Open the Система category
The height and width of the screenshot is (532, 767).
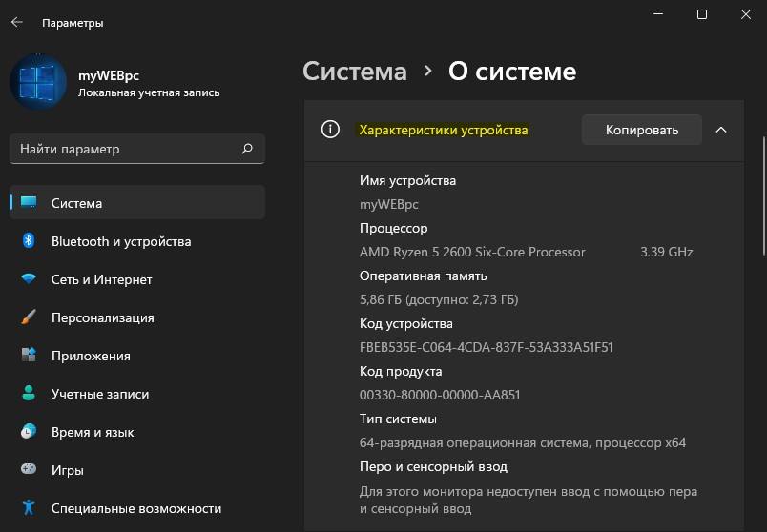[137, 202]
